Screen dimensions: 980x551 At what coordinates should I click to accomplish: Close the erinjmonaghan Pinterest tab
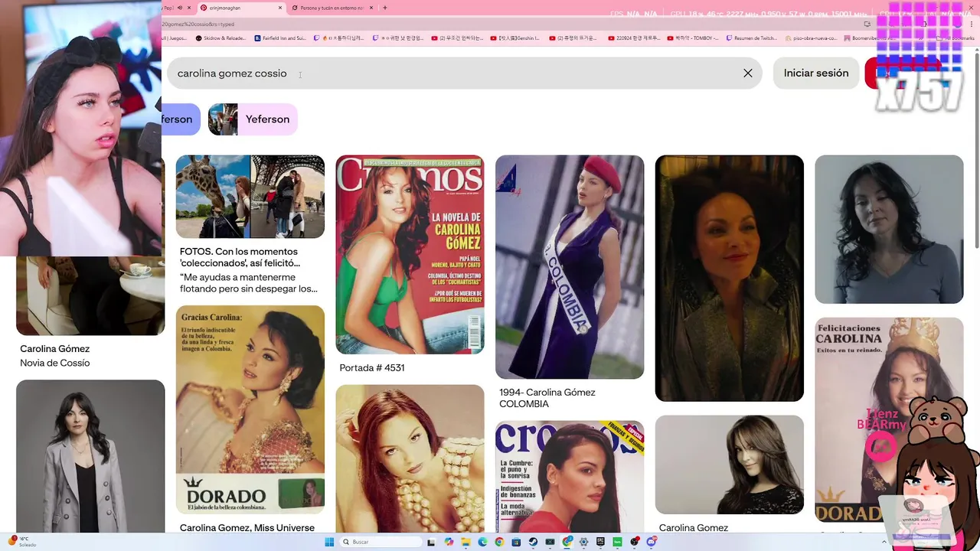tap(280, 8)
